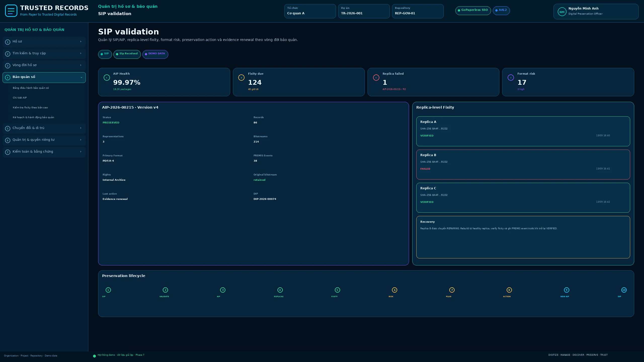Click the GoPaperless SSO badge
The height and width of the screenshot is (362, 644).
tap(473, 10)
